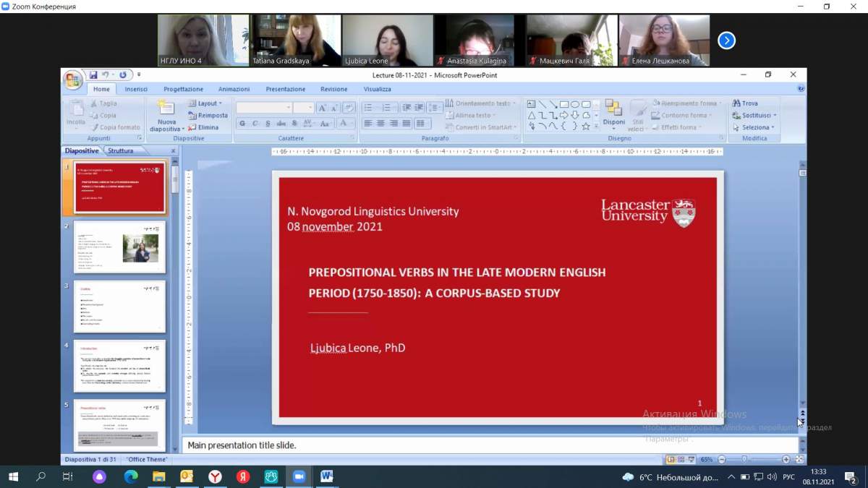
Task: Open change case Aa dropdown
Action: tap(327, 124)
